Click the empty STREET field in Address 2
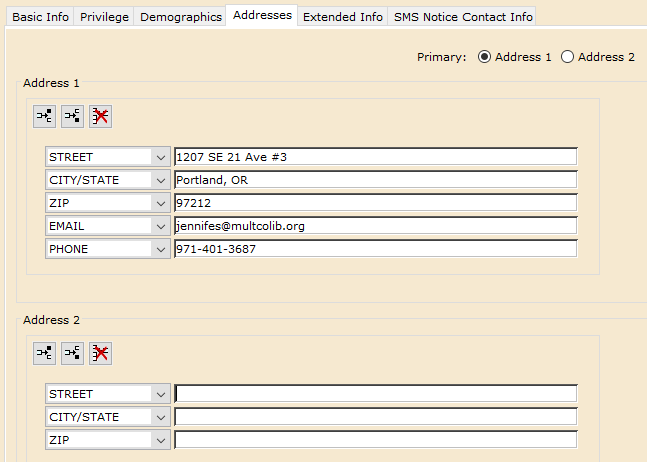The height and width of the screenshot is (462, 647). coord(375,394)
